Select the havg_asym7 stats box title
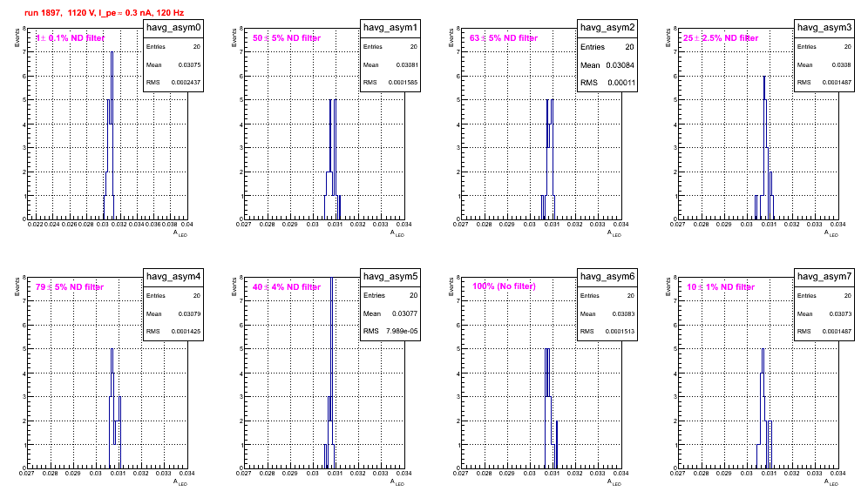868x498 pixels. (824, 277)
